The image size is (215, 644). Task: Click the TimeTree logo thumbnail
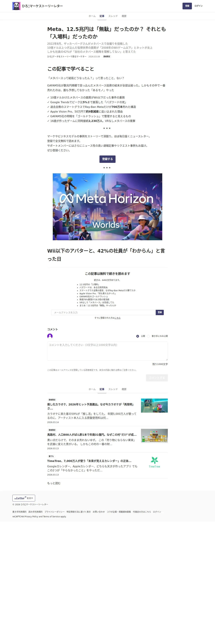tap(154, 462)
